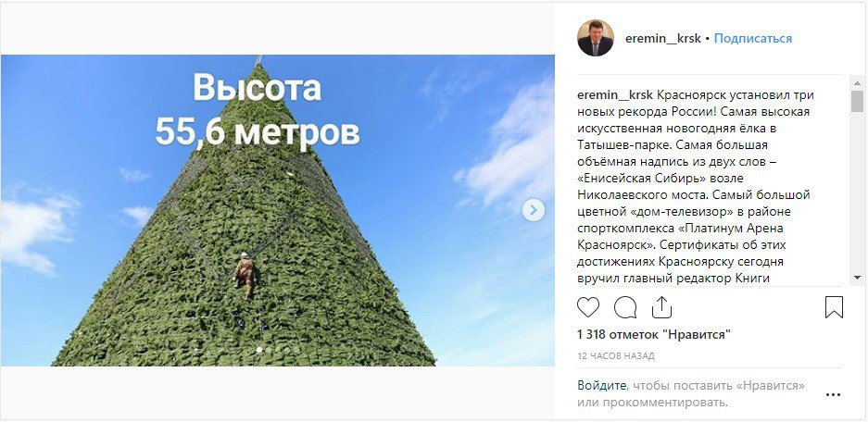Click eremin__krsk username in the caption
The image size is (868, 422).
pyautogui.click(x=615, y=94)
